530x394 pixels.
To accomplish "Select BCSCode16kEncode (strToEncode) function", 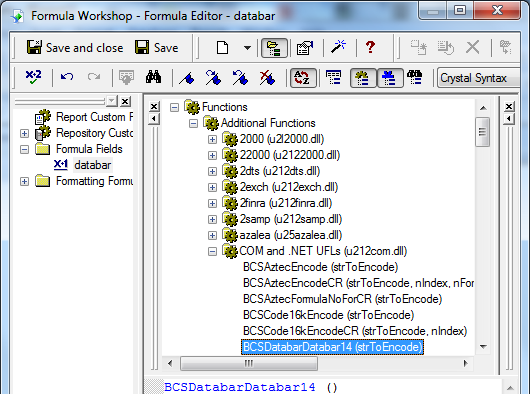I will pos(328,315).
